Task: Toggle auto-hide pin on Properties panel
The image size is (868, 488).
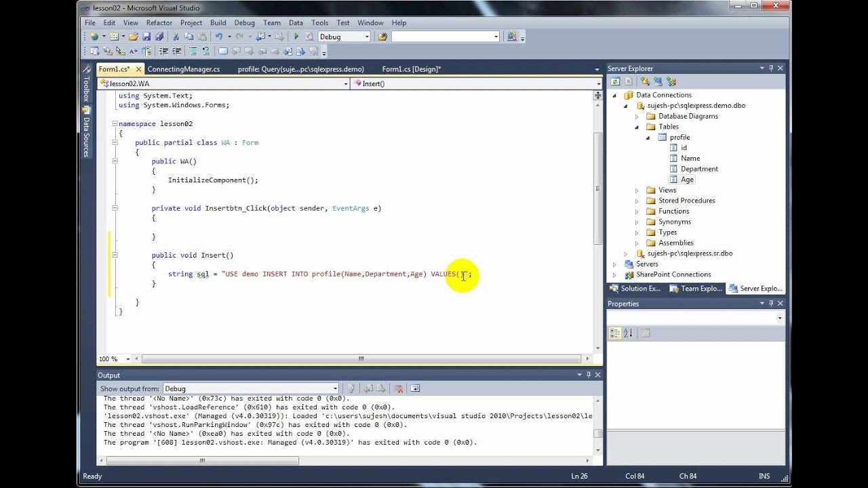Action: pos(771,304)
